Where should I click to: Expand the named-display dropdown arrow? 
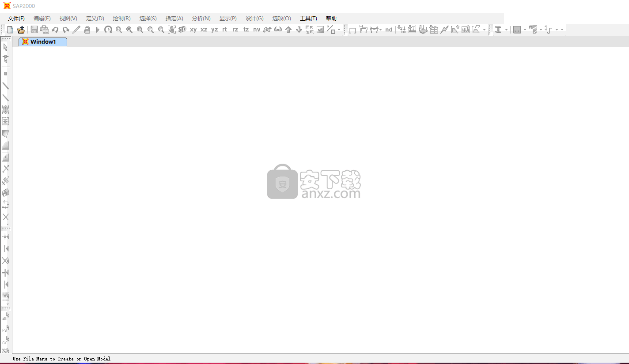(485, 30)
